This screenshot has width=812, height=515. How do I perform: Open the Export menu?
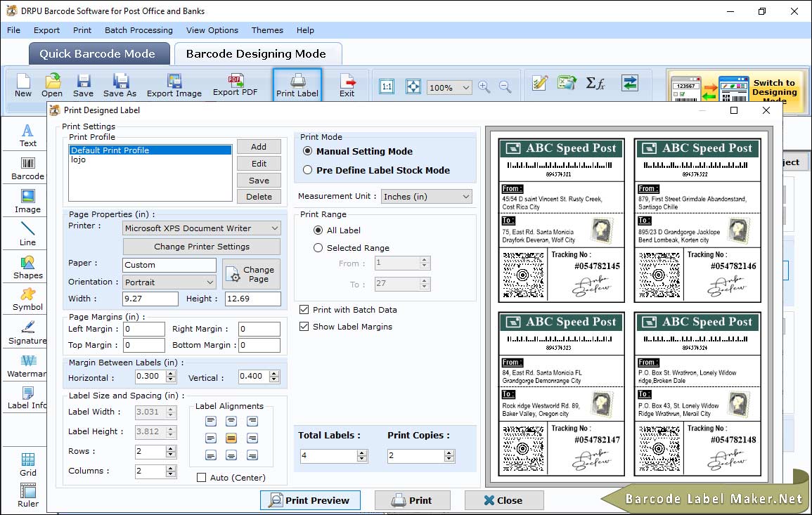pyautogui.click(x=46, y=30)
